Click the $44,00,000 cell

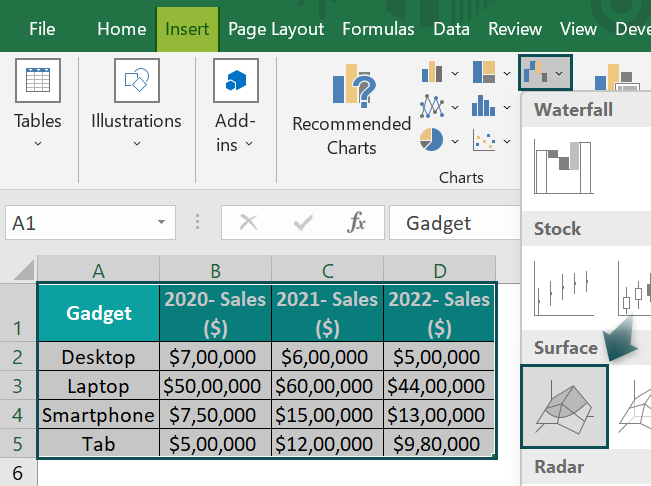pyautogui.click(x=439, y=386)
